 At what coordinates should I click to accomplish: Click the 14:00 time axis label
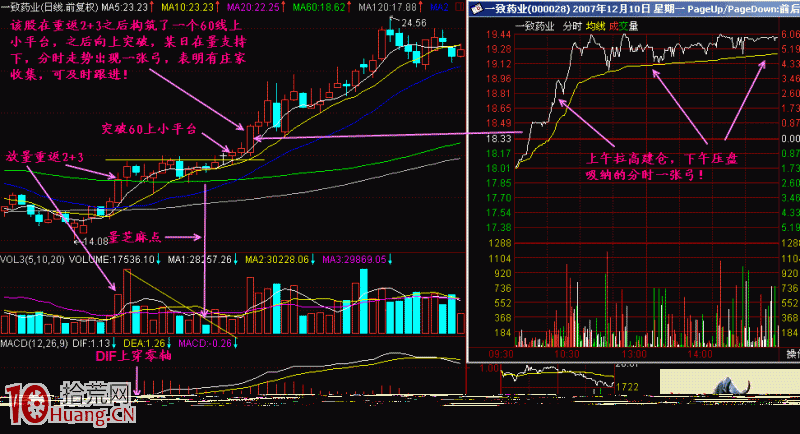[700, 354]
